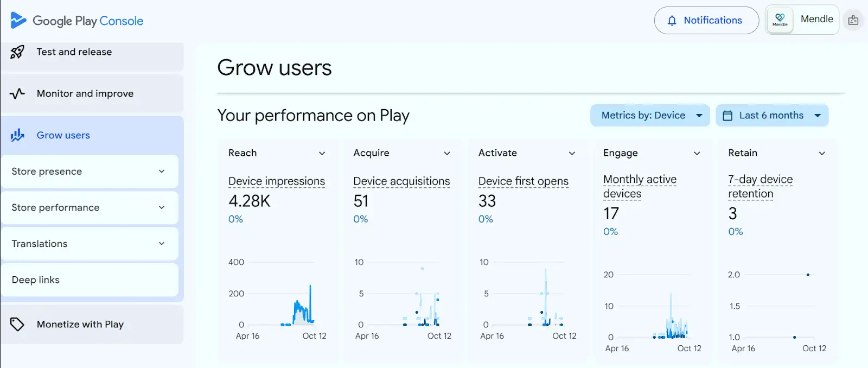Viewport: 868px width, 368px height.
Task: Click the rocket icon for Test and release
Action: point(17,52)
